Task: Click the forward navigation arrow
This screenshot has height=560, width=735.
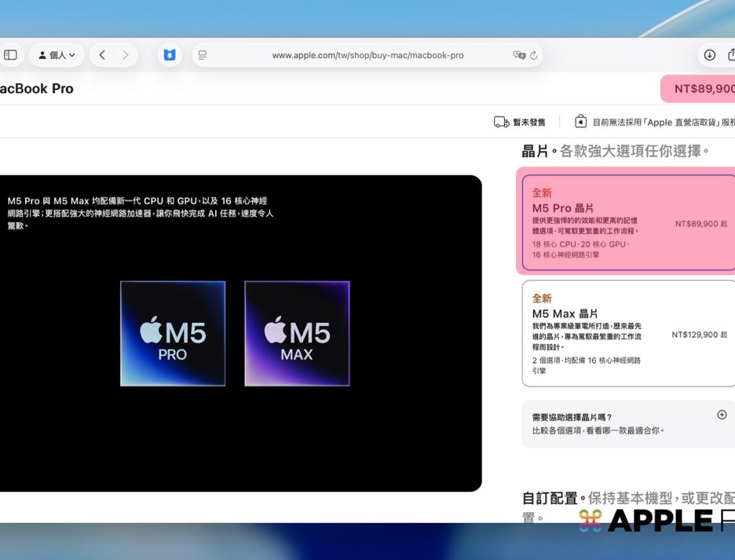Action: [x=125, y=55]
